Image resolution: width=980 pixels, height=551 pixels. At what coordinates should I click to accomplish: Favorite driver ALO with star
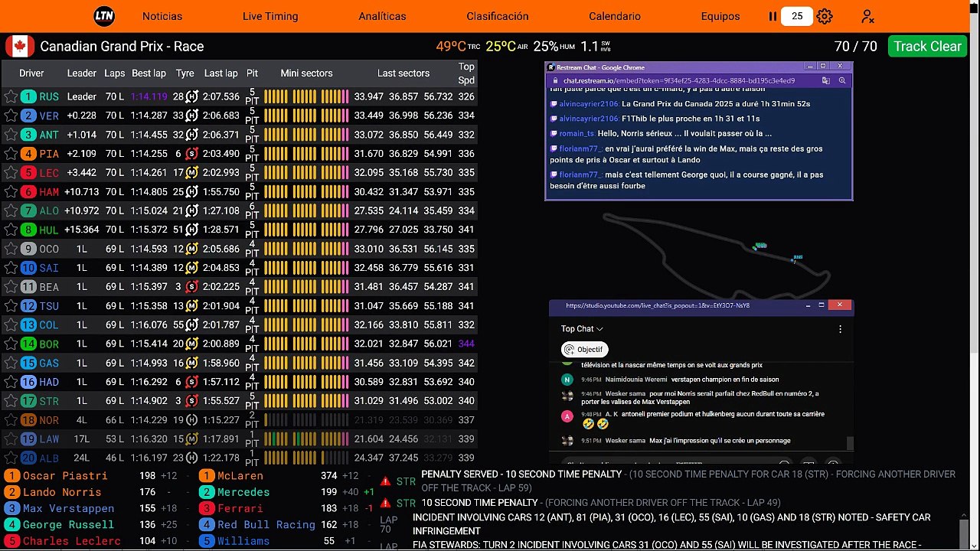(11, 210)
